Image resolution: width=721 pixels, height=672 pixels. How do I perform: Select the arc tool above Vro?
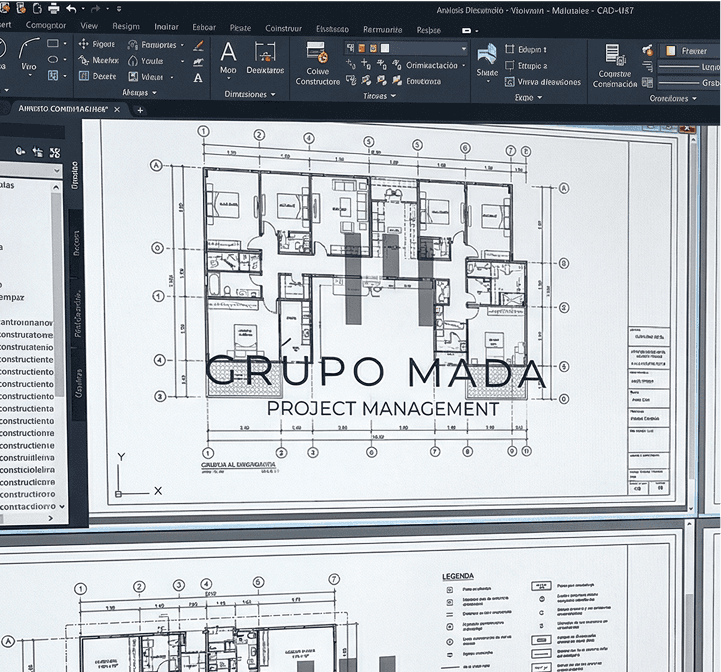[29, 48]
